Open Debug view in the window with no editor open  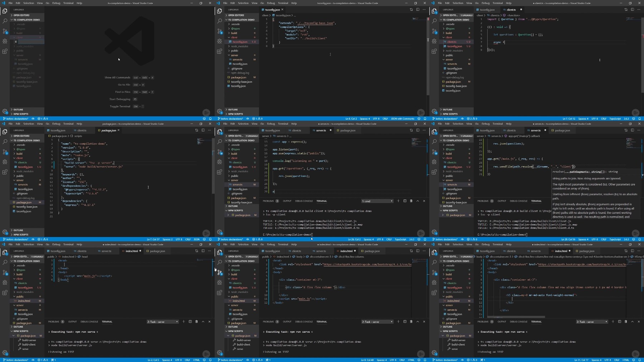pos(5,41)
